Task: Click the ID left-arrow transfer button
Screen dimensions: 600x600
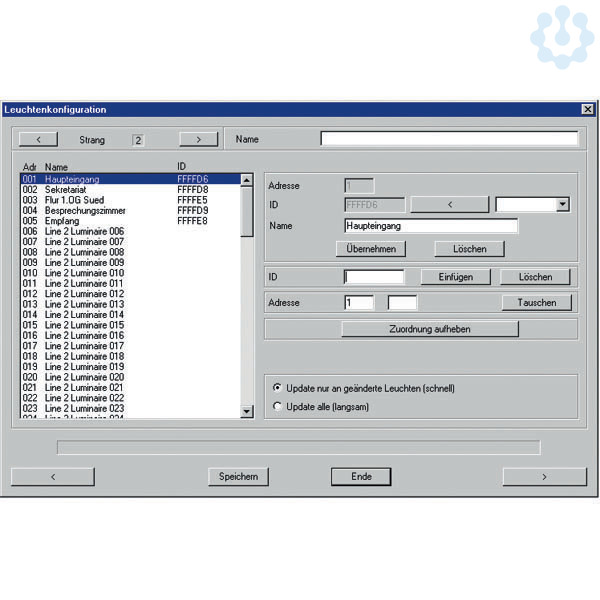Action: 450,205
